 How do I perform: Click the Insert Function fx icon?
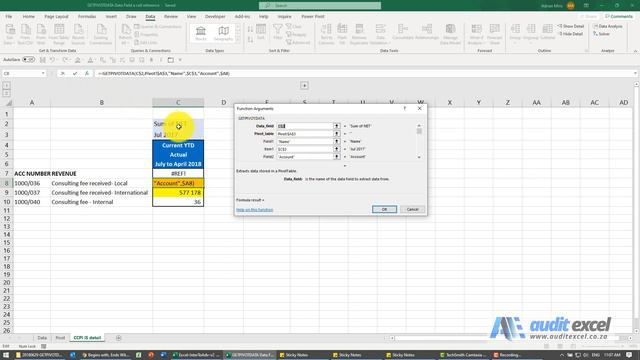pyautogui.click(x=87, y=73)
